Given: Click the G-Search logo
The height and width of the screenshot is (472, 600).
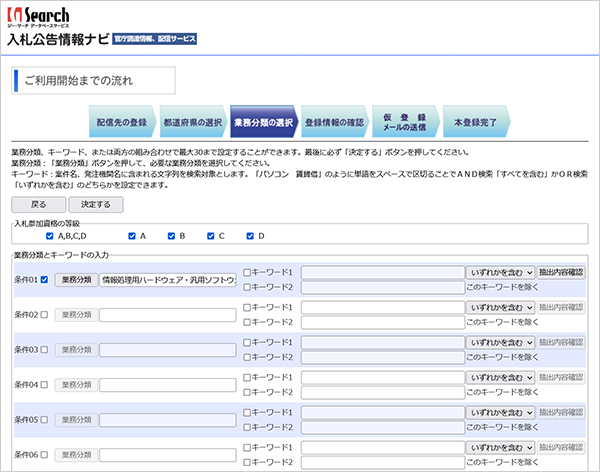Looking at the screenshot, I should pos(38,17).
